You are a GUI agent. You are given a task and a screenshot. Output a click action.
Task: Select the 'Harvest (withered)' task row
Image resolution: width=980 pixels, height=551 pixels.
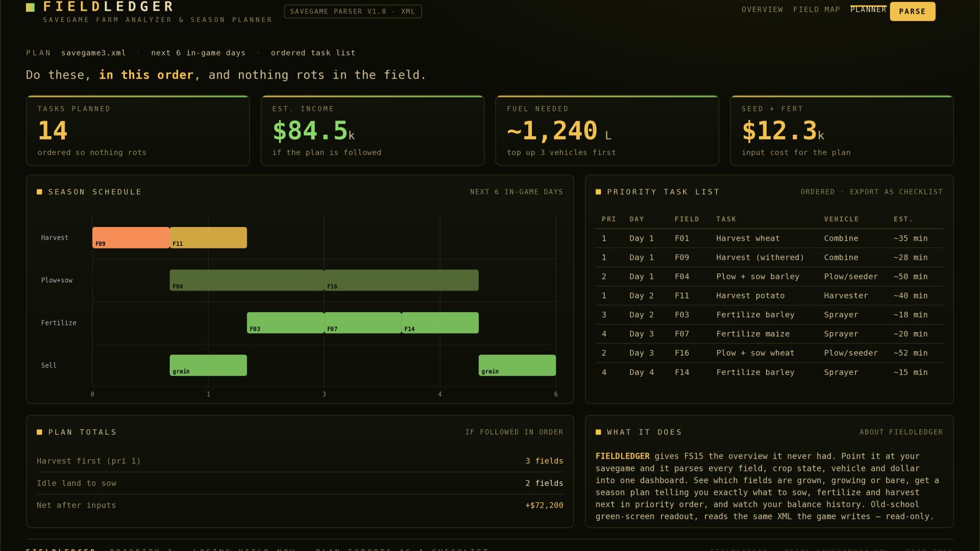point(769,258)
